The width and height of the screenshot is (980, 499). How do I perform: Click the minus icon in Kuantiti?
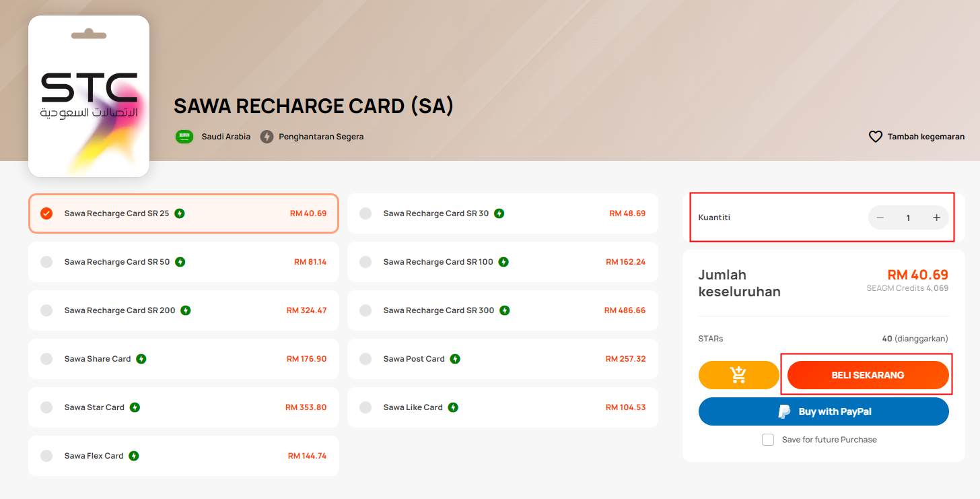[880, 218]
